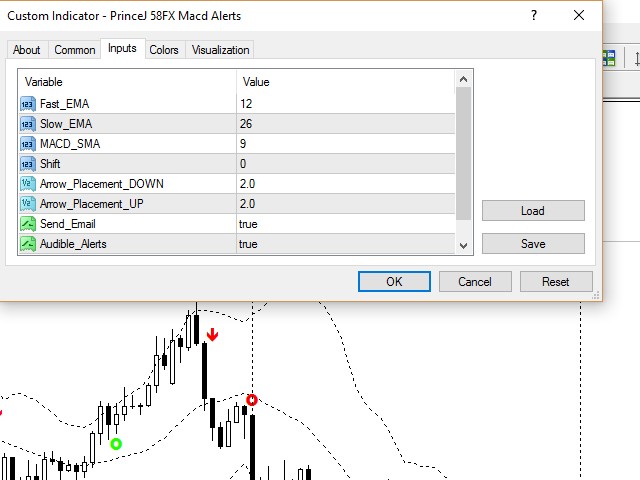Viewport: 640px width, 480px height.
Task: Click the Shift integer type icon
Action: [x=28, y=164]
